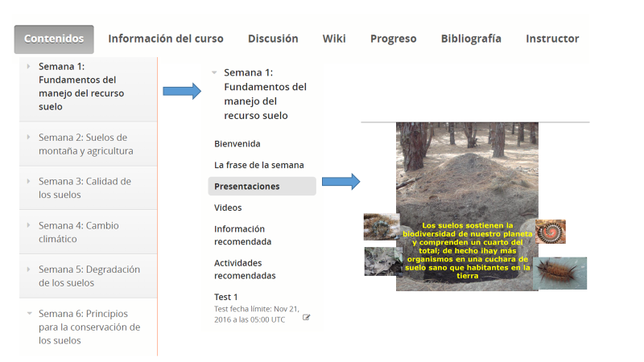
Task: View the Progreso tab
Action: (x=393, y=39)
